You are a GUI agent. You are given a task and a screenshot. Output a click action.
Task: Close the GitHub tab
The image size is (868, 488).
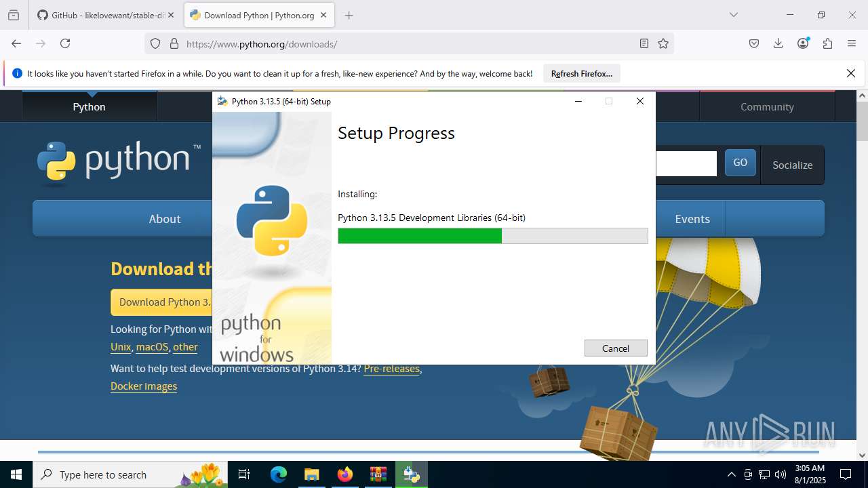click(171, 15)
